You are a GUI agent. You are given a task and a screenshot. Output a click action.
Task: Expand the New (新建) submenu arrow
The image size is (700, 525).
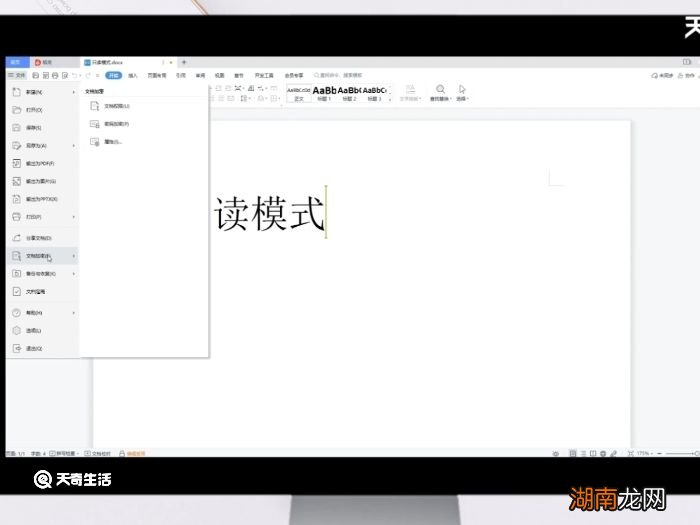click(x=74, y=92)
